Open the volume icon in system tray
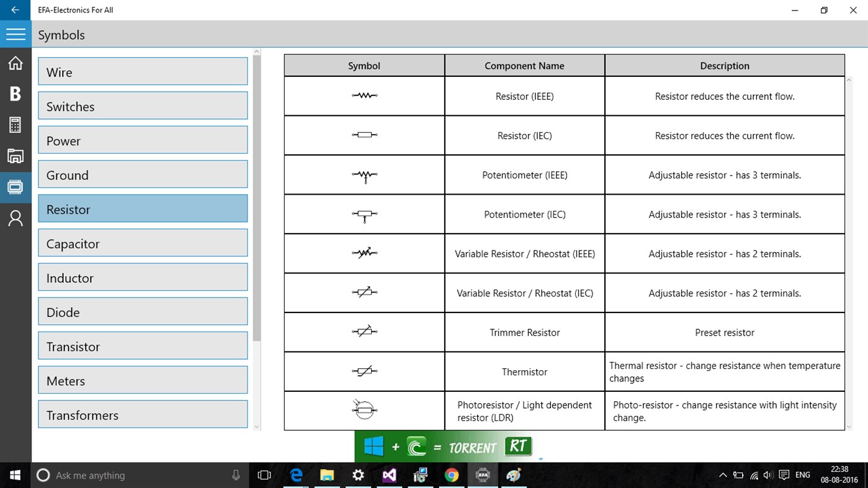The height and width of the screenshot is (488, 868). click(768, 475)
